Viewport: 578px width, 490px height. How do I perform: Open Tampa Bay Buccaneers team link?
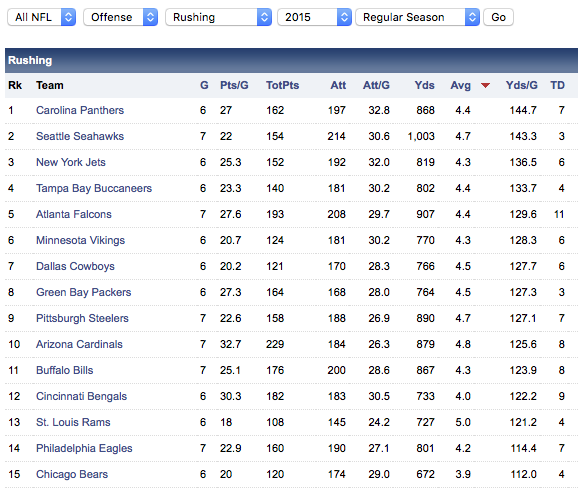[94, 188]
